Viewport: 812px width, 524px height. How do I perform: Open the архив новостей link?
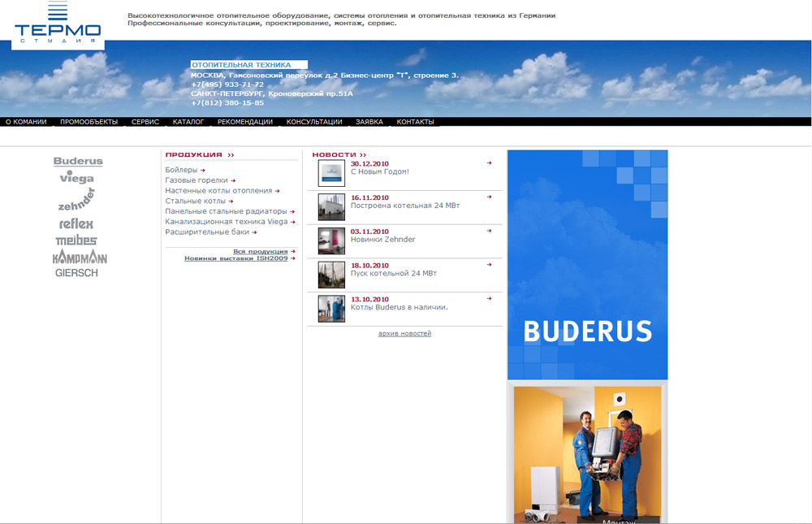tap(404, 333)
